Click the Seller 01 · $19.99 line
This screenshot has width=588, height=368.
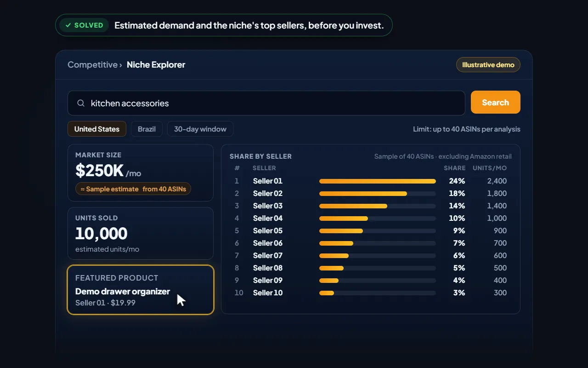[105, 303]
